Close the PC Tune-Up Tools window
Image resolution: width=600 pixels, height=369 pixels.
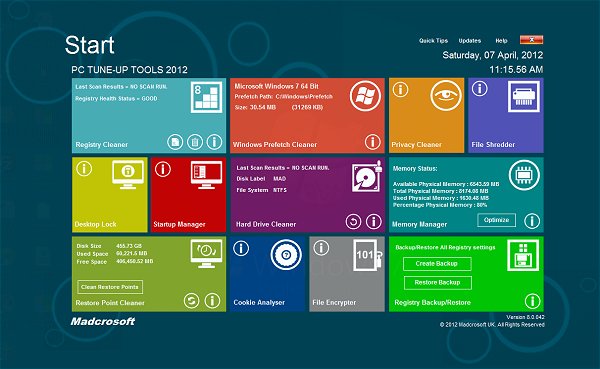pos(531,39)
